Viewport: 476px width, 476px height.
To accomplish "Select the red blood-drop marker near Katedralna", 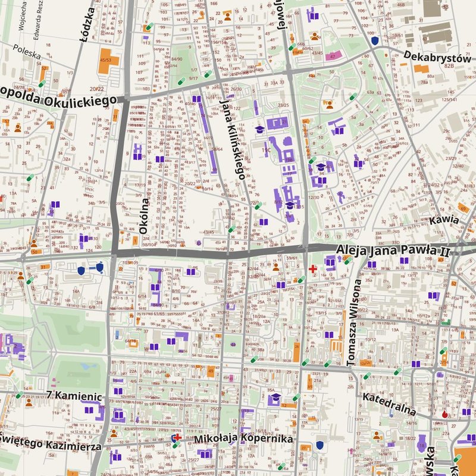I will coord(444,414).
